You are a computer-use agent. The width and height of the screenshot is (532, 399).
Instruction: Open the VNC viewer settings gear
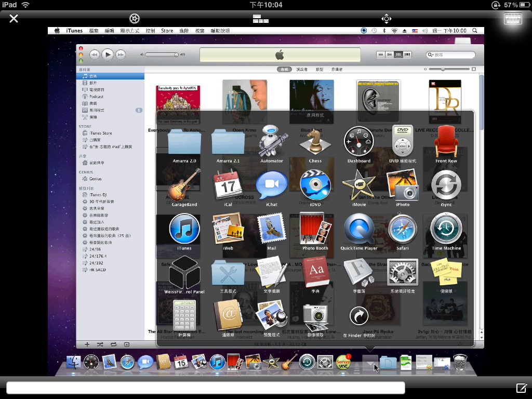click(135, 18)
